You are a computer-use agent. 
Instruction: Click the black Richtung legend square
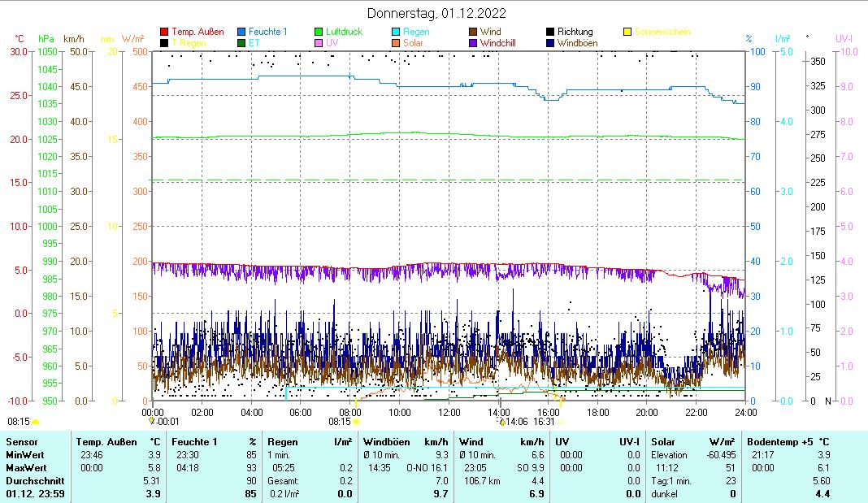[550, 32]
